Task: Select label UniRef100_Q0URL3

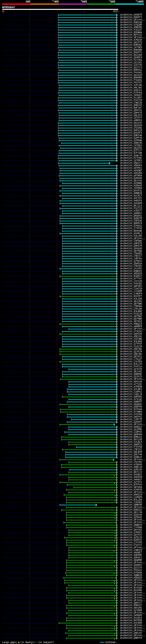Action: pos(131,233)
